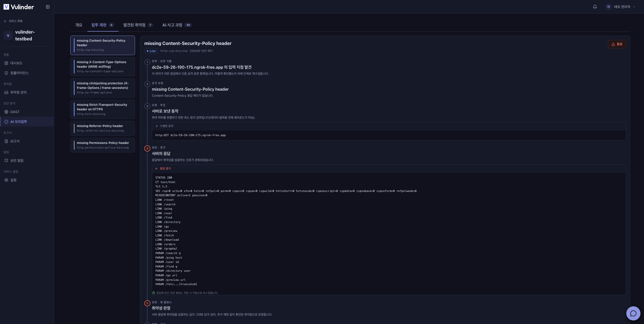The image size is (644, 324).
Task: Select the missing Permissions-Policy header card
Action: point(103,145)
